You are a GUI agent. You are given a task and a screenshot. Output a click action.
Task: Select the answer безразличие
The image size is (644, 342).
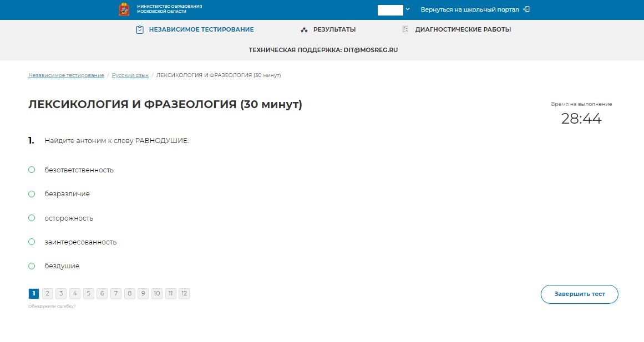point(32,194)
